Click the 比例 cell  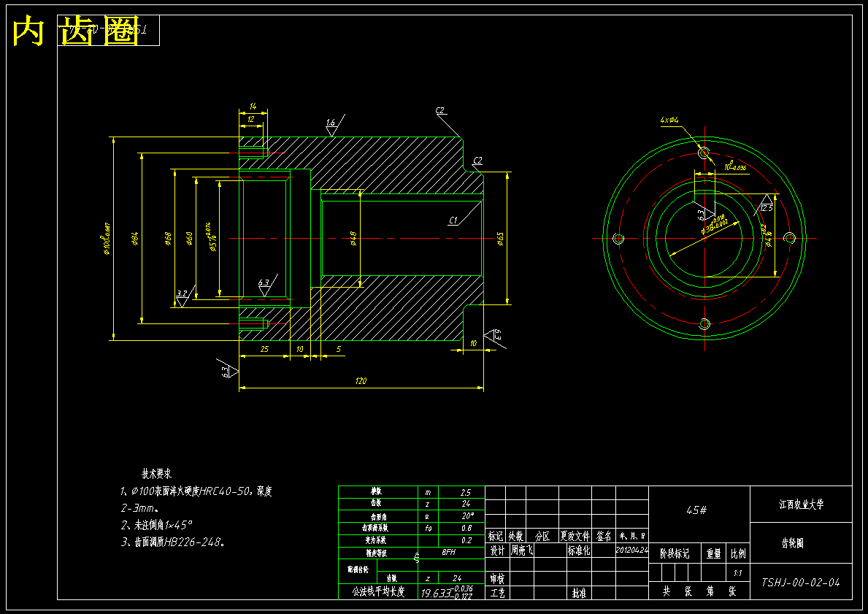(x=738, y=553)
